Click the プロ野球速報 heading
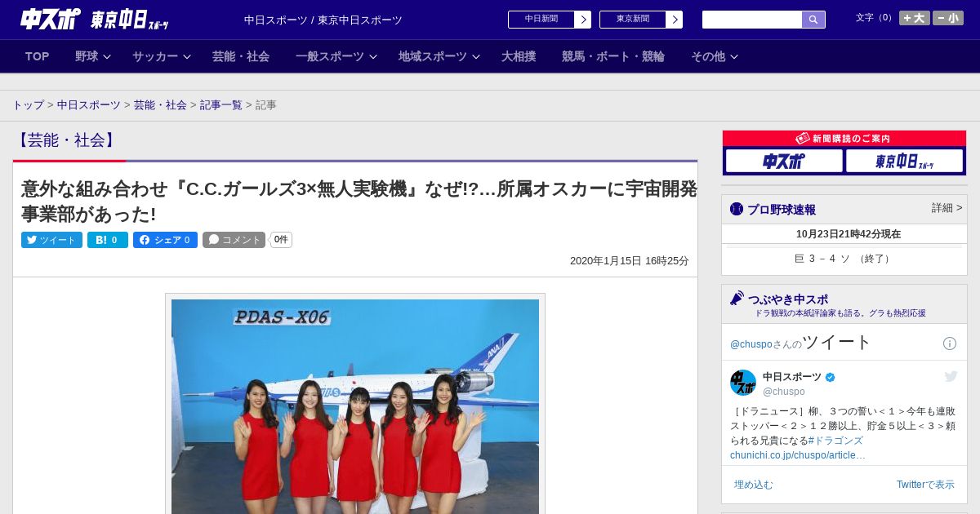The height and width of the screenshot is (514, 980). pos(782,210)
